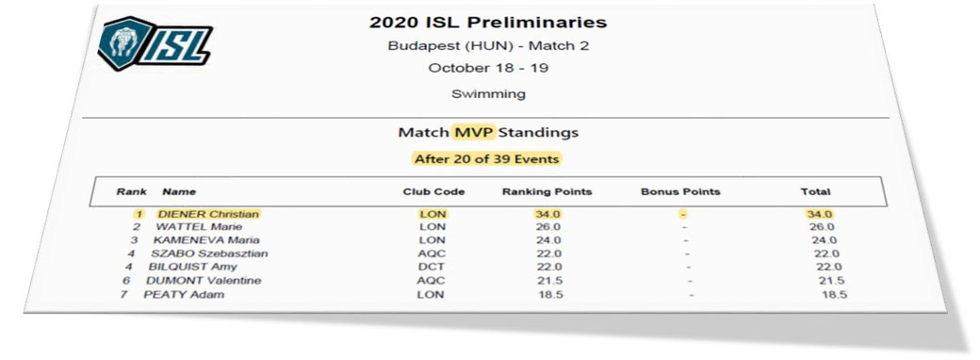Click the Bonus Points column header
This screenshot has height=360, width=980.
[x=680, y=192]
